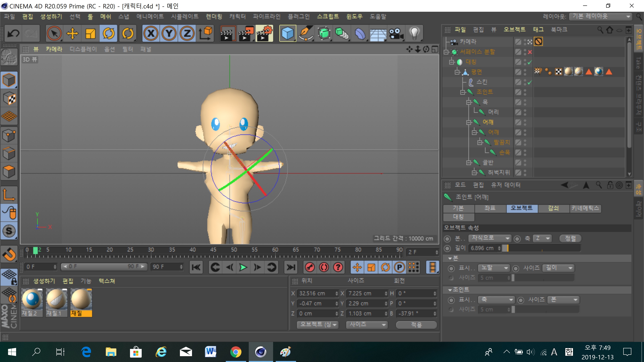Click the Undo arrow icon
Viewport: 644px width, 362px height.
click(x=13, y=33)
